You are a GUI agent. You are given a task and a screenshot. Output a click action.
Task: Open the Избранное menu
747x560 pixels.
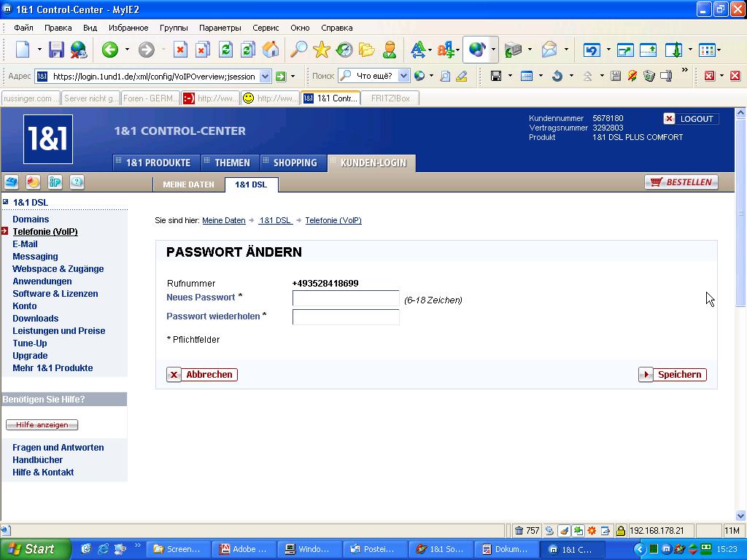(x=128, y=28)
